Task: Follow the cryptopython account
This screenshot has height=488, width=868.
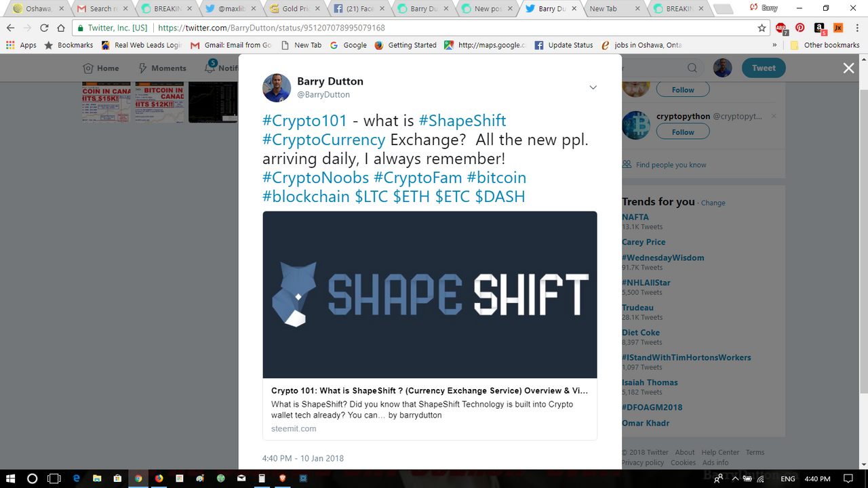Action: point(683,131)
